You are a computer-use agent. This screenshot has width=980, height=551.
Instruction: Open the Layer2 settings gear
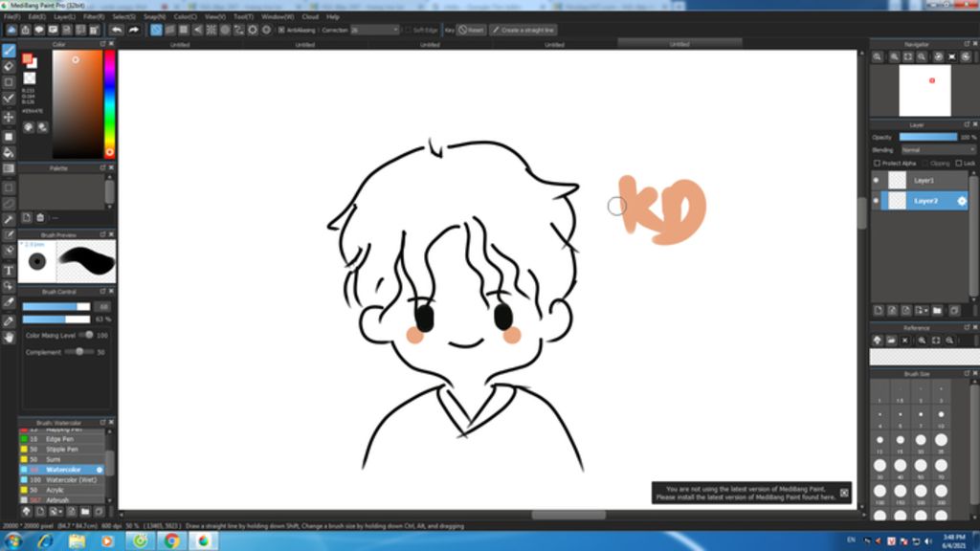click(x=962, y=201)
